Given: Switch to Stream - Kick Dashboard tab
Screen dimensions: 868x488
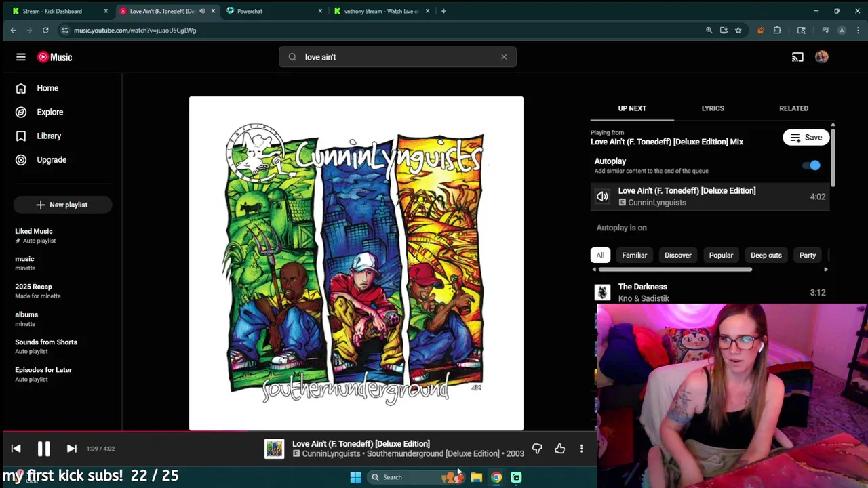Looking at the screenshot, I should point(59,11).
